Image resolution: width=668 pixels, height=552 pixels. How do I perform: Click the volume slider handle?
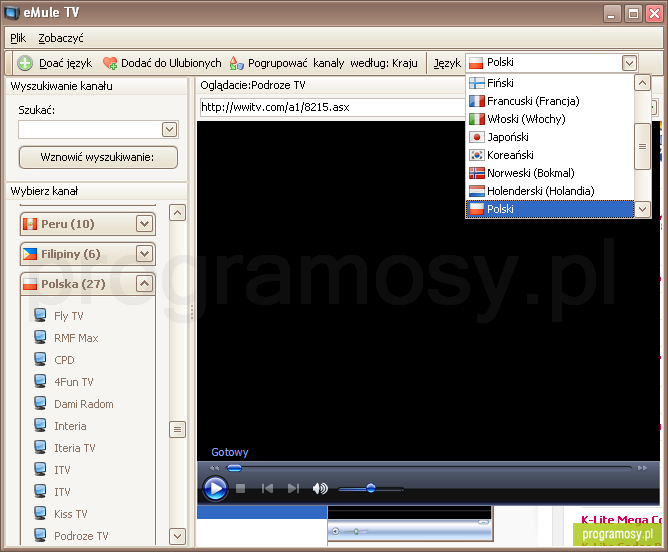[371, 488]
